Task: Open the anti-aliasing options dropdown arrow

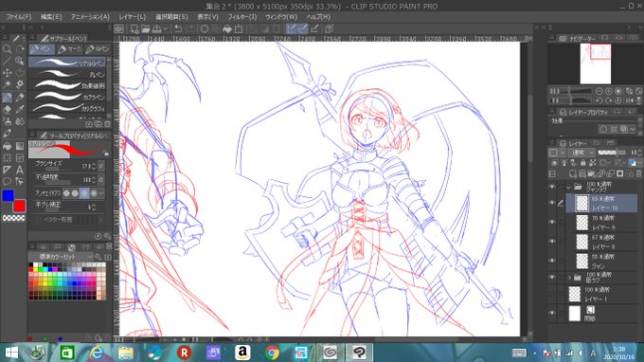Action: 101,193
